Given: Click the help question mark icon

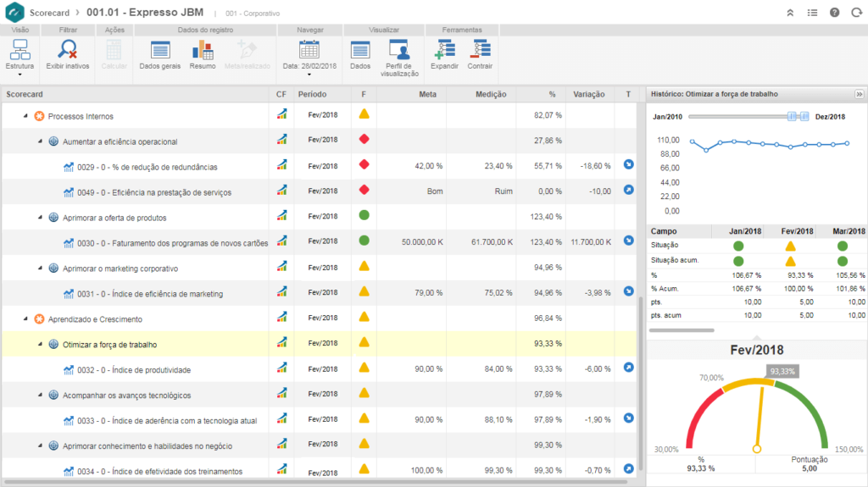Looking at the screenshot, I should 835,13.
